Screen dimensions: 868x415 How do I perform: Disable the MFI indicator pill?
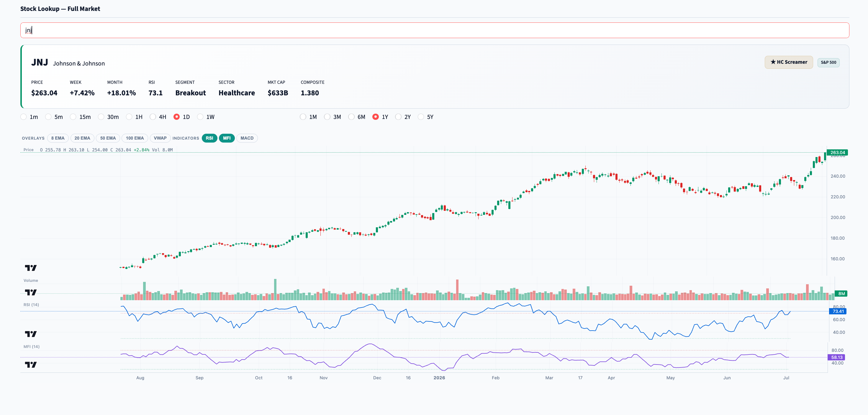(227, 138)
